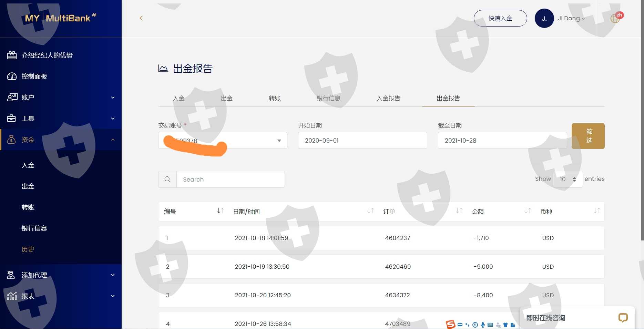Click the Search input field
The image size is (644, 329).
pyautogui.click(x=231, y=179)
